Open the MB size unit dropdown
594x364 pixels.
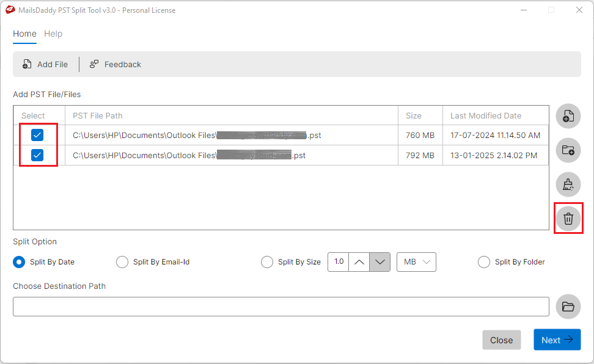(x=416, y=262)
